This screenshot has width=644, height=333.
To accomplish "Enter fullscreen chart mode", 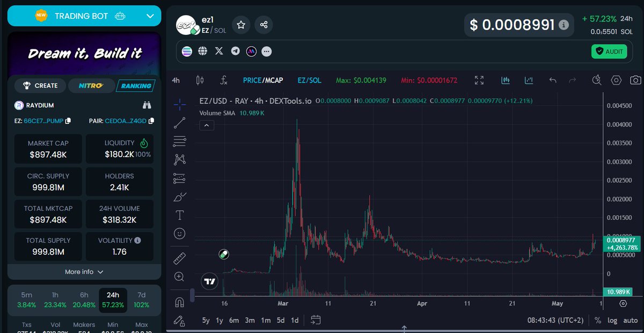I will coord(479,80).
